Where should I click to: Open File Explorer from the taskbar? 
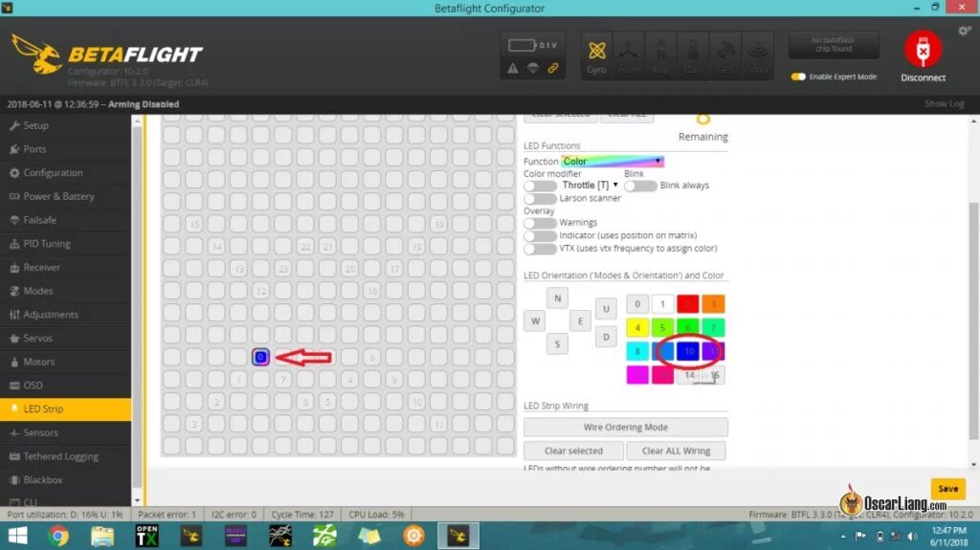pyautogui.click(x=102, y=537)
